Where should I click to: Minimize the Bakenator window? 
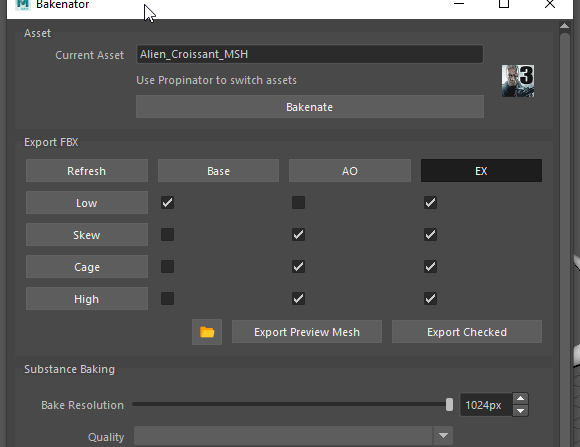(x=459, y=4)
